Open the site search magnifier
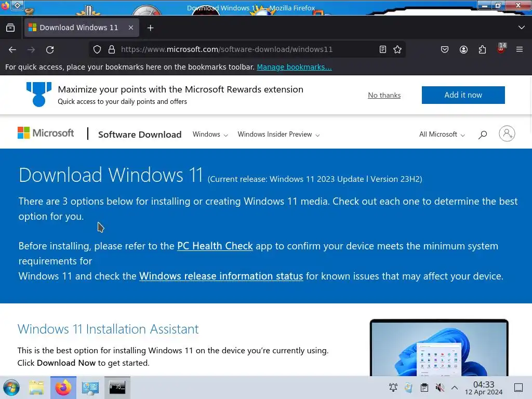 point(483,135)
